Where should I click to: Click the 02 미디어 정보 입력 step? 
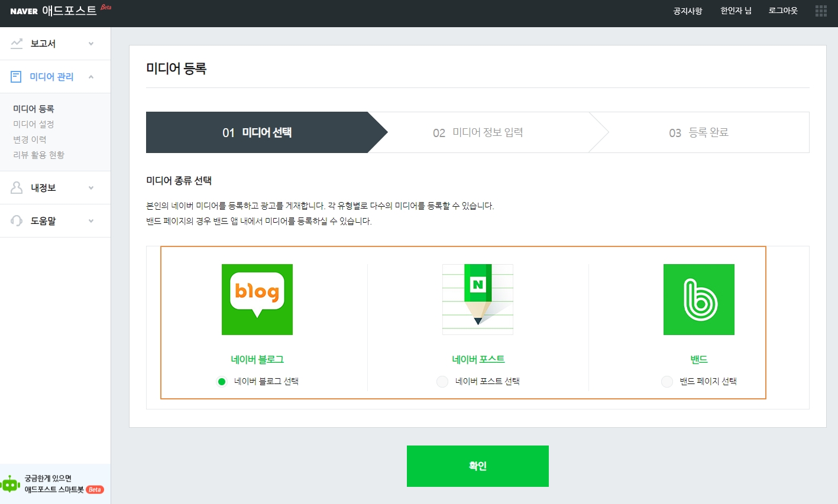(x=478, y=132)
